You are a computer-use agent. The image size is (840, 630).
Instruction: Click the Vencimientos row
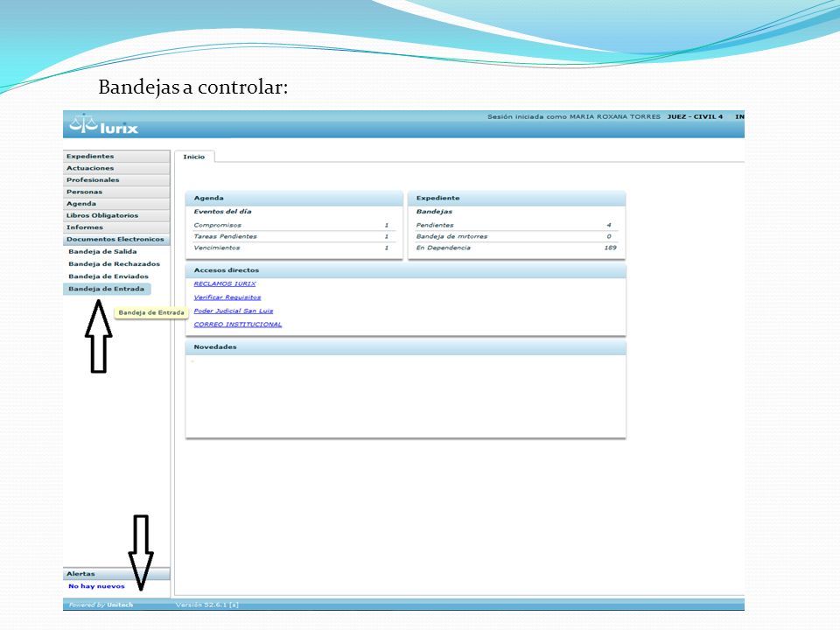coord(294,248)
